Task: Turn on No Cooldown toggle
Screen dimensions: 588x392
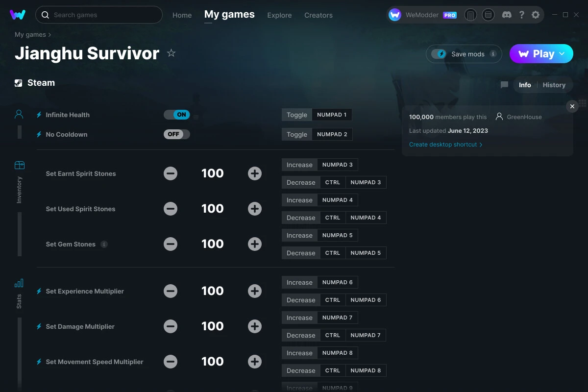Action: (177, 134)
